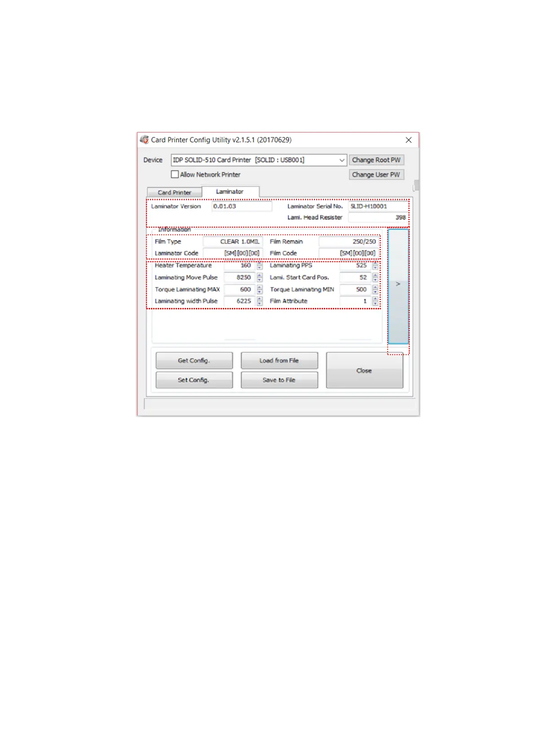Close the Card Printer Config Utility window

(408, 140)
